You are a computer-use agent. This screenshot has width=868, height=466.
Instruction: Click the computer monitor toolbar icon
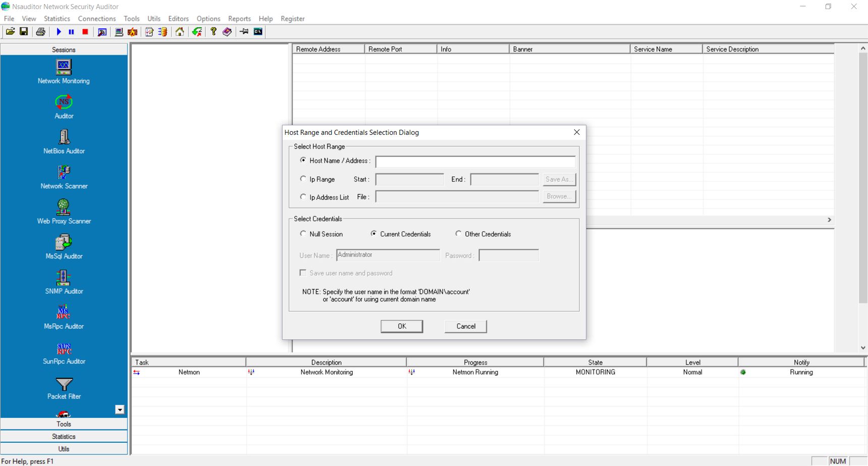point(119,32)
